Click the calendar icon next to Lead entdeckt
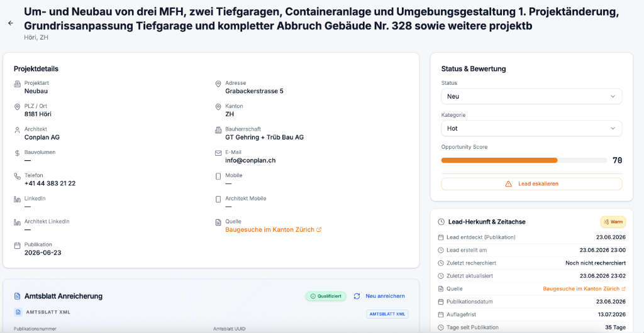Image resolution: width=644 pixels, height=333 pixels. click(x=441, y=237)
